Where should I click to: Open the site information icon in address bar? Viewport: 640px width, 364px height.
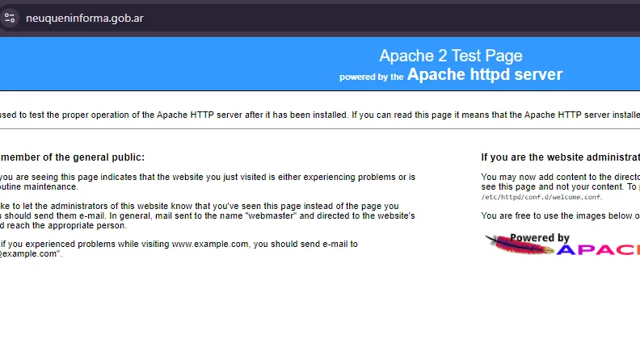pyautogui.click(x=10, y=18)
